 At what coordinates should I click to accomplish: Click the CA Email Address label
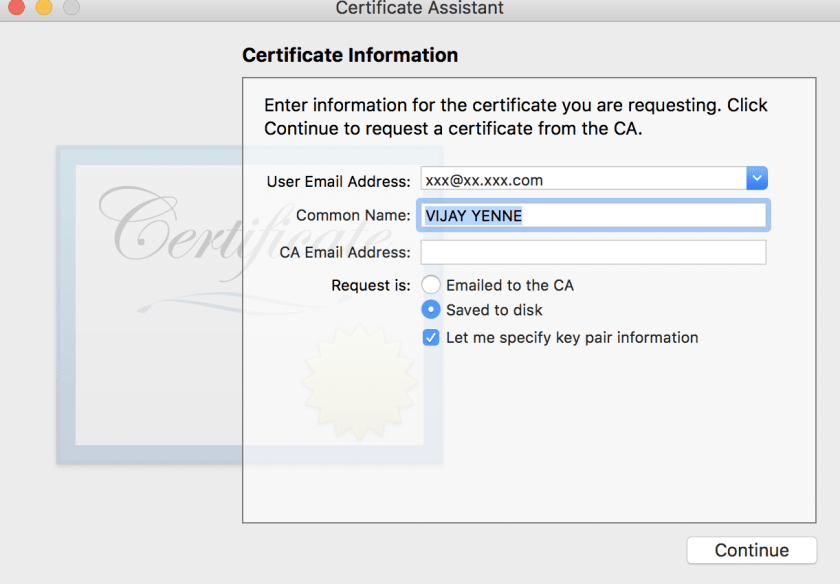[345, 252]
